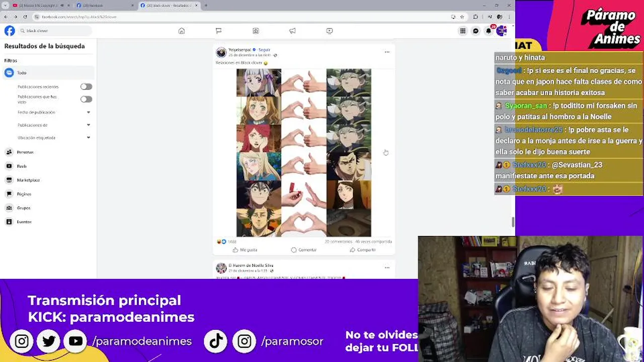
Task: Open the browser extensions icon
Action: pos(475,17)
